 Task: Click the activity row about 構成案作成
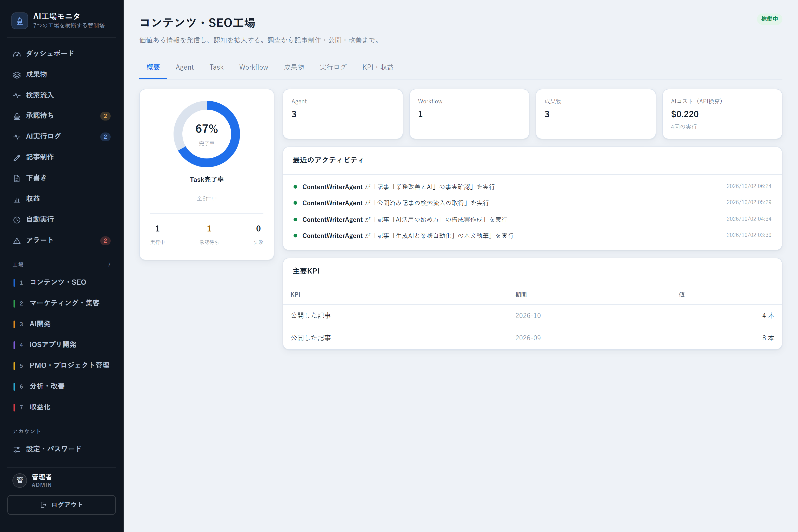click(x=532, y=220)
